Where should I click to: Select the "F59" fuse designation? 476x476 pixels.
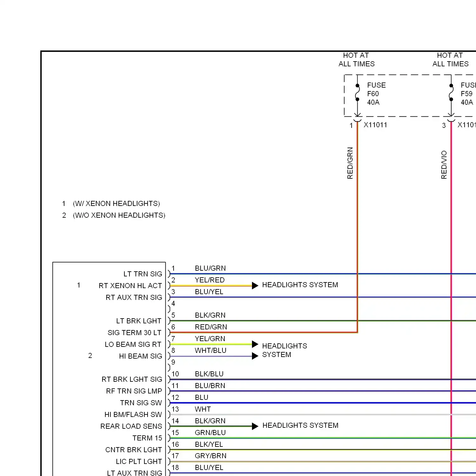click(x=466, y=94)
